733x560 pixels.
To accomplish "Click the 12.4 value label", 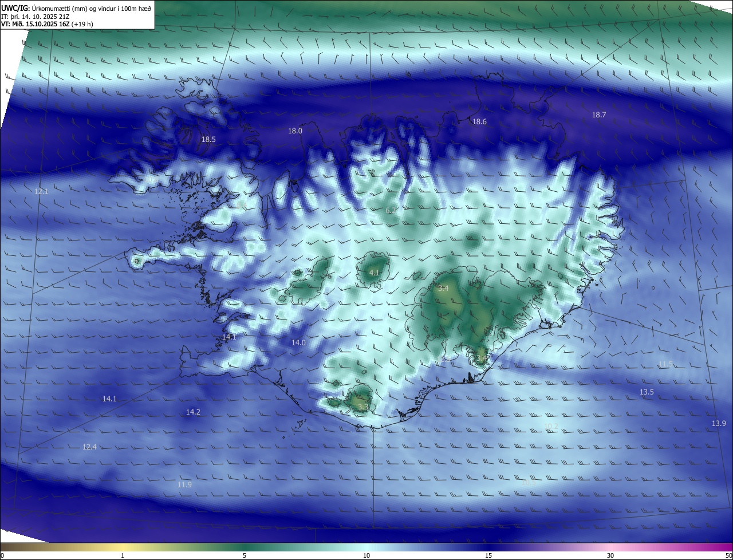I will point(89,447).
